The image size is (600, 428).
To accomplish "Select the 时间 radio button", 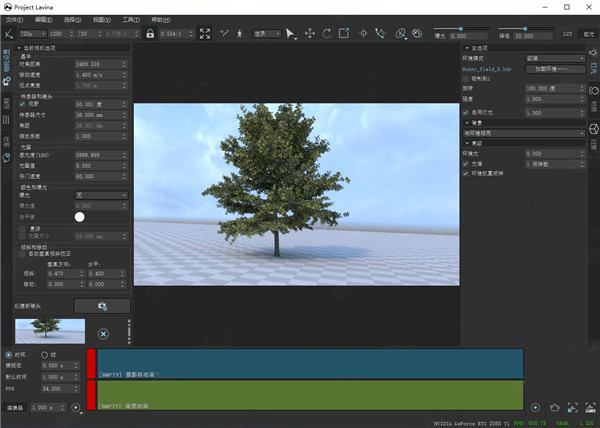I will click(9, 355).
